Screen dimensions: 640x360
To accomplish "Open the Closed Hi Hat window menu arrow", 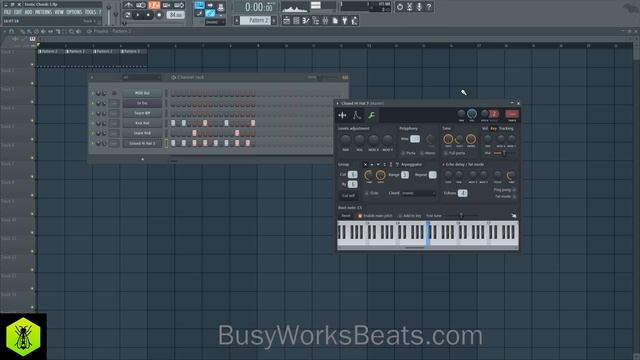I will click(338, 104).
